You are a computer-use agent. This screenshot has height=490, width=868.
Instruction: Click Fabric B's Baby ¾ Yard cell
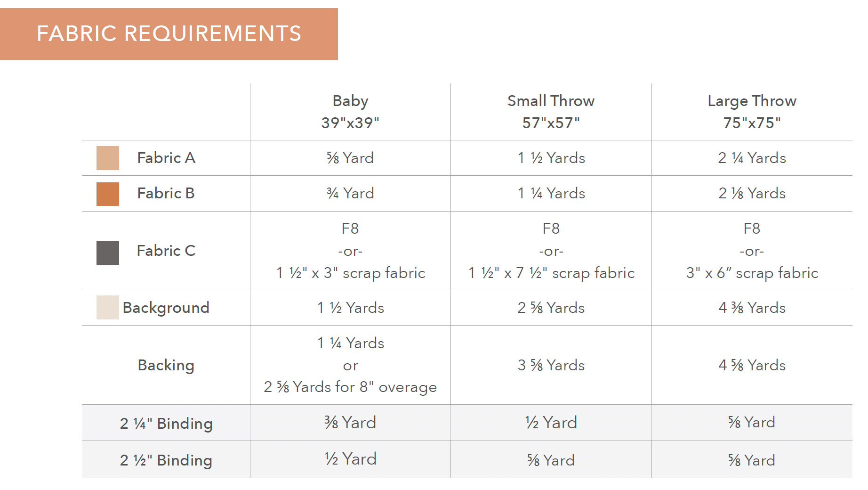350,194
